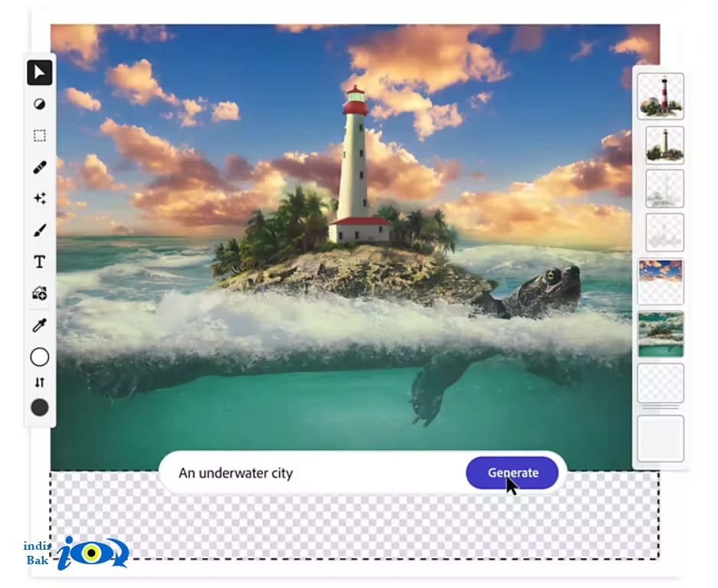Select the Eyedropper tool
Viewport: 718px width, 588px height.
[x=39, y=326]
